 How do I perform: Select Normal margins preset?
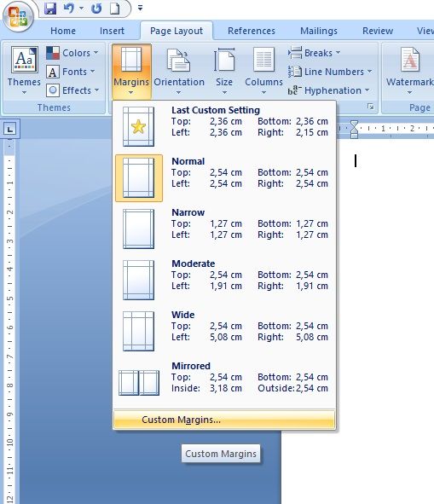click(224, 177)
